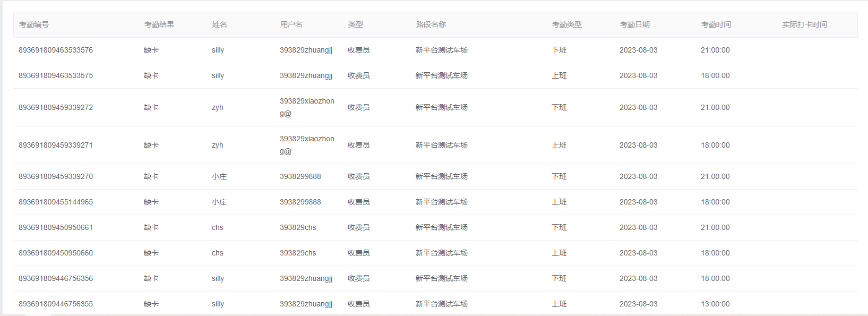Screen dimensions: 868x316
Task: Click record number 893691809446756356
Action: coord(56,278)
